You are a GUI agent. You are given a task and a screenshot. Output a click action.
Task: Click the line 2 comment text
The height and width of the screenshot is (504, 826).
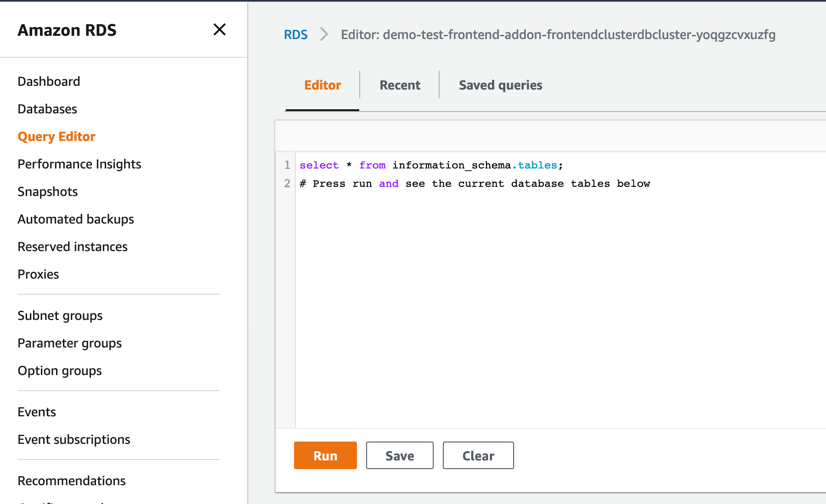coord(475,183)
